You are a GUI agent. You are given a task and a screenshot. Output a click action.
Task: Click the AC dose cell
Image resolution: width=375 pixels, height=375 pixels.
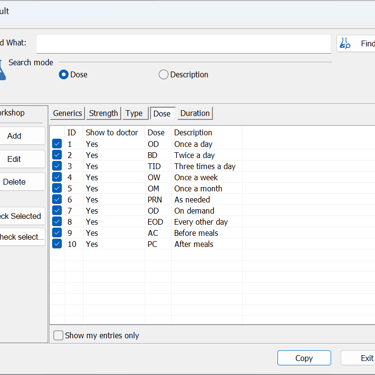[153, 233]
